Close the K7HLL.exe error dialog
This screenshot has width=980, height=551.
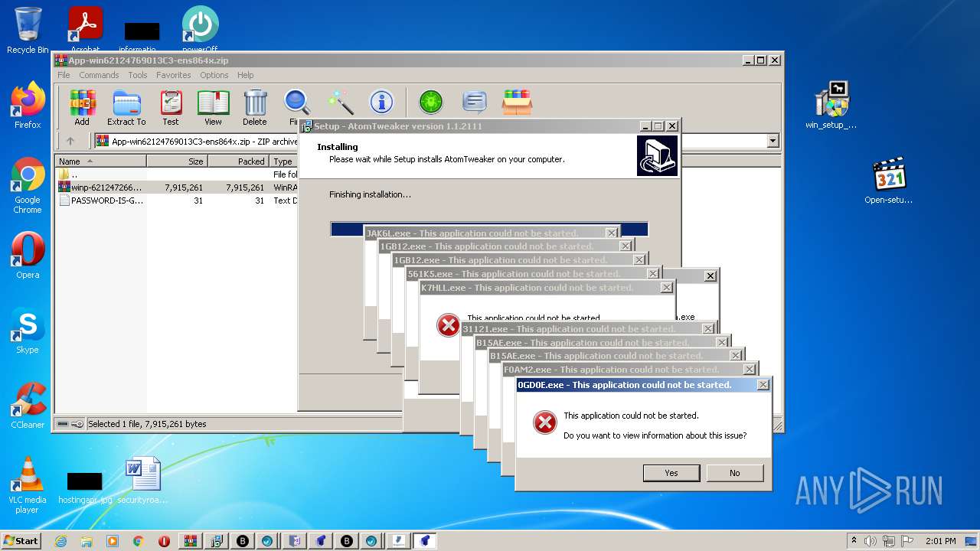[x=667, y=288]
